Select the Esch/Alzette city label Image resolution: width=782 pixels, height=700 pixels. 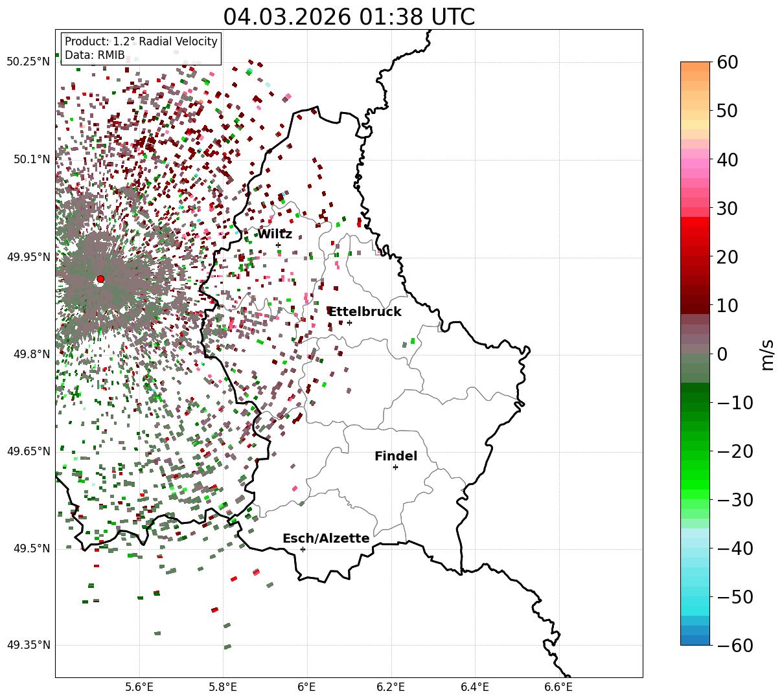point(326,539)
